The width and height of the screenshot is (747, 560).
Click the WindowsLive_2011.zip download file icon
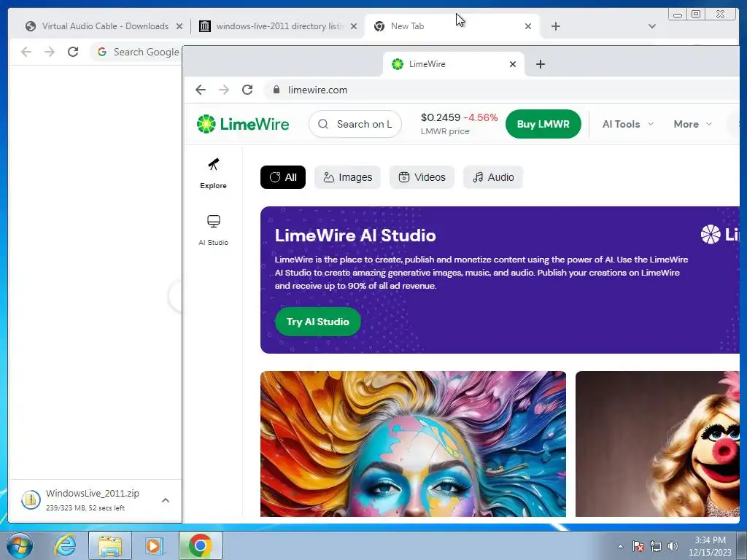31,499
